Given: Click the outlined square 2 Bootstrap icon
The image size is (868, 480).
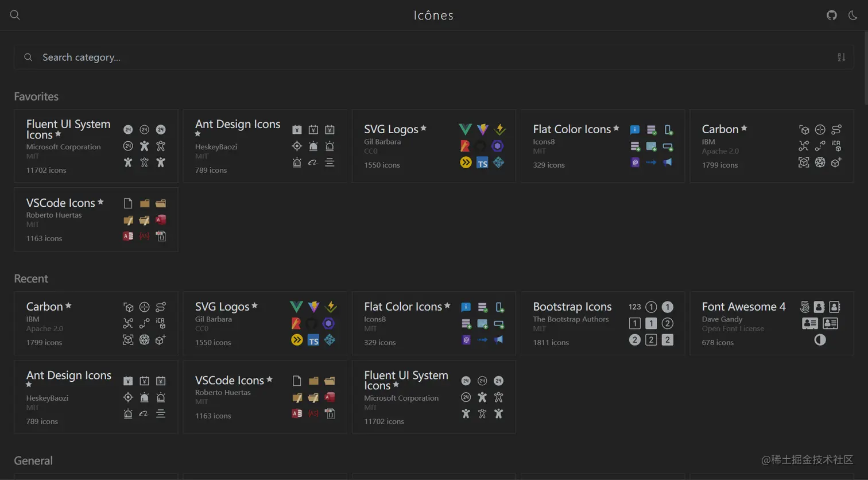Looking at the screenshot, I should click(651, 339).
